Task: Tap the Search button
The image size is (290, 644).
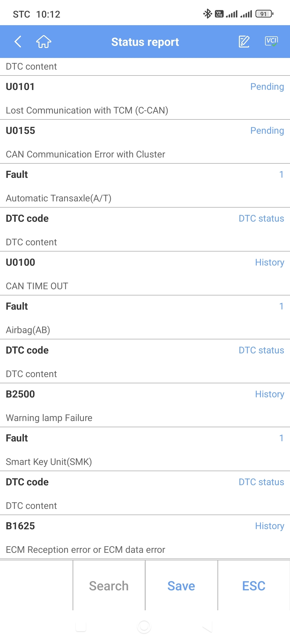Action: (109, 586)
